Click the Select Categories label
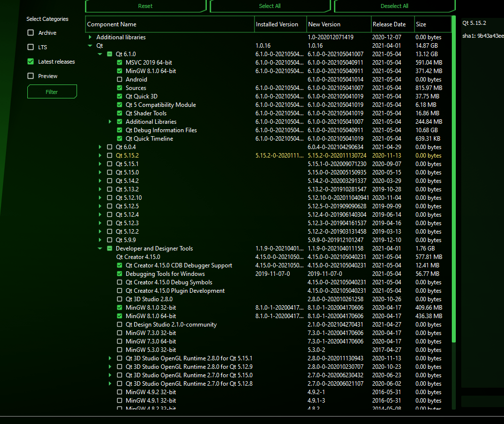 pyautogui.click(x=47, y=19)
